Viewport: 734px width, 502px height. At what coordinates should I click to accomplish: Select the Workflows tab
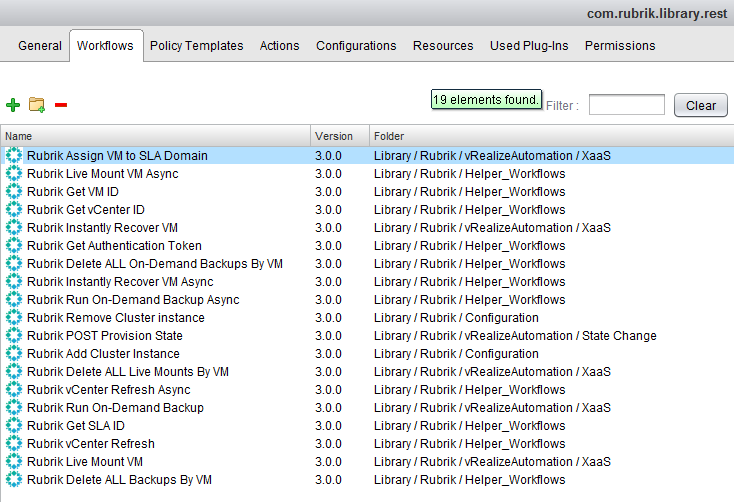point(105,45)
